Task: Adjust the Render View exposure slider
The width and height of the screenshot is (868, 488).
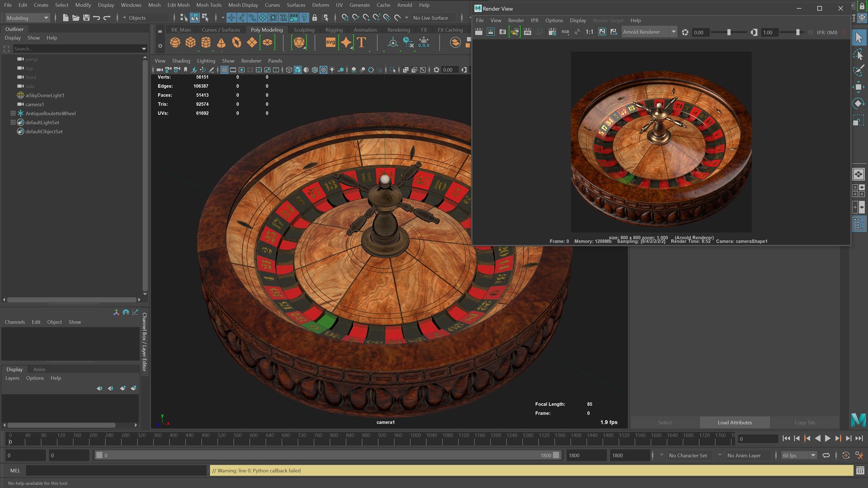Action: (729, 32)
